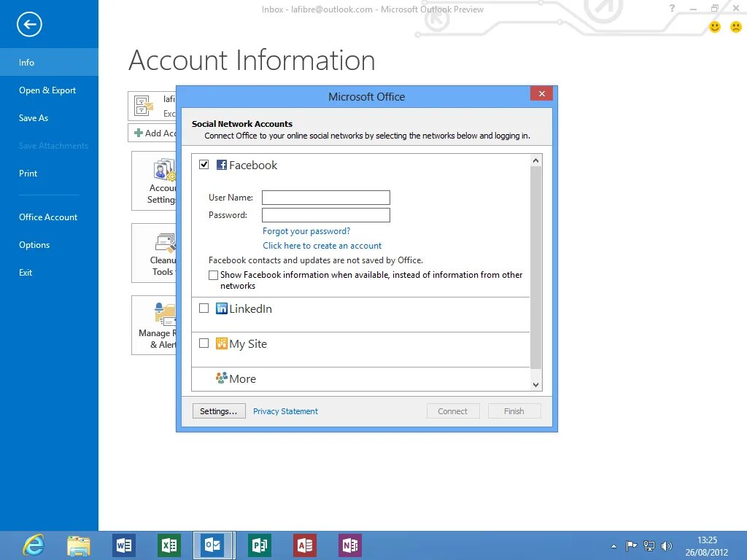Open Word from the taskbar
This screenshot has width=747, height=560.
tap(124, 545)
